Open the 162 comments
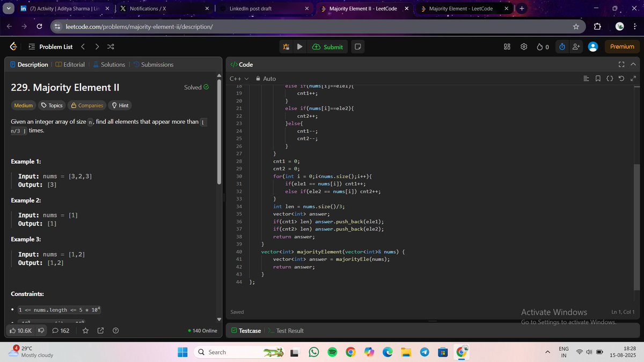The height and width of the screenshot is (362, 644). pyautogui.click(x=61, y=330)
